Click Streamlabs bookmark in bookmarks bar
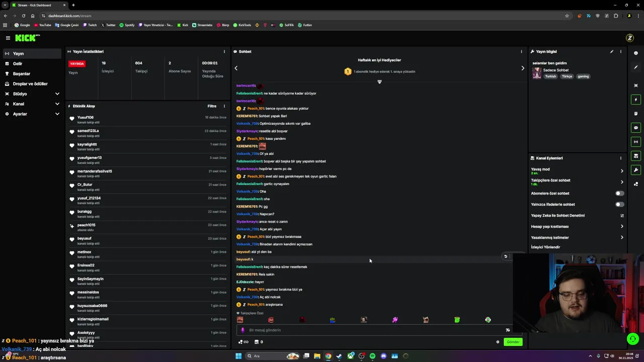Image resolution: width=644 pixels, height=362 pixels. [x=202, y=25]
